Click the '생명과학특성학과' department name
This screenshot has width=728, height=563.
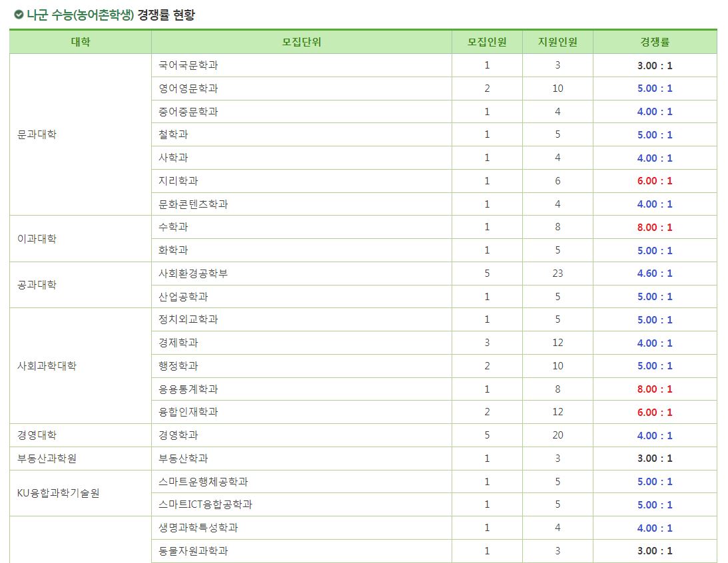click(x=198, y=528)
